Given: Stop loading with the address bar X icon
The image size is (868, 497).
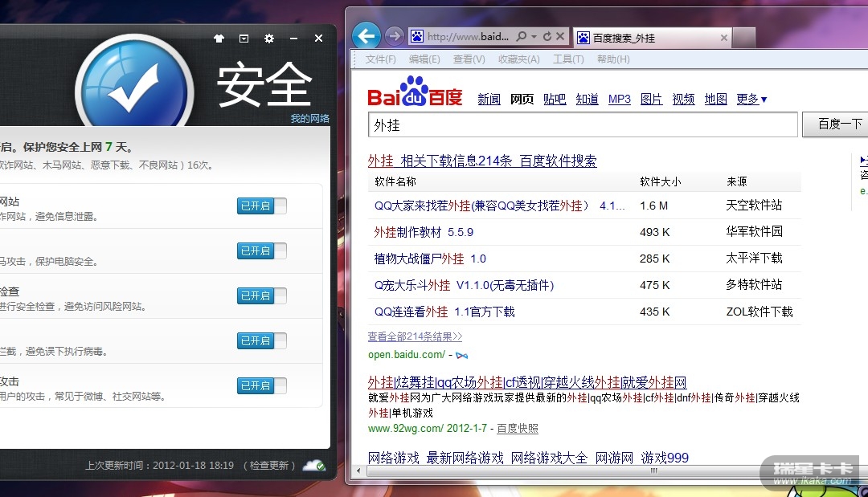Looking at the screenshot, I should pyautogui.click(x=560, y=36).
